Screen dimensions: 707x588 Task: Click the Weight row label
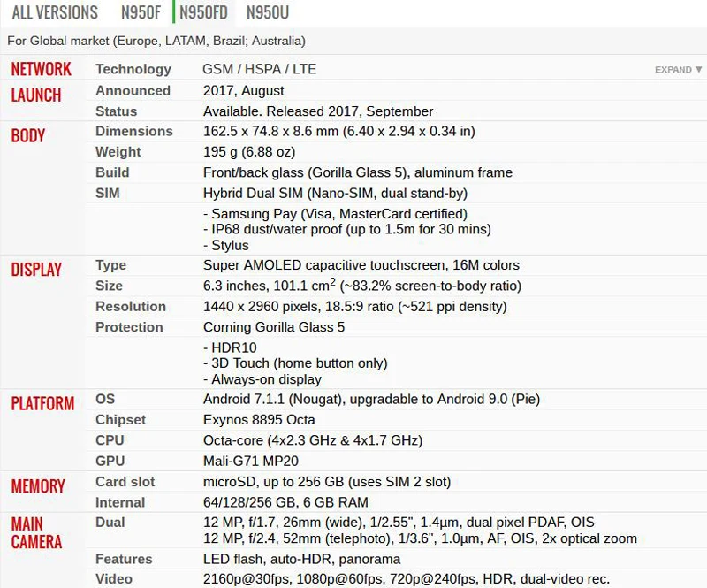pyautogui.click(x=118, y=152)
